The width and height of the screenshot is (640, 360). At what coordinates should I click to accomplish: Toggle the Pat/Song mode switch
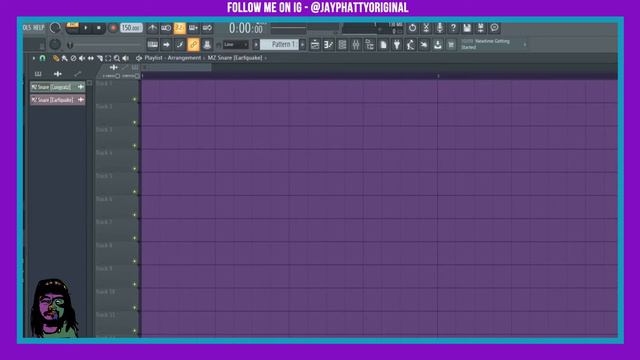72,28
